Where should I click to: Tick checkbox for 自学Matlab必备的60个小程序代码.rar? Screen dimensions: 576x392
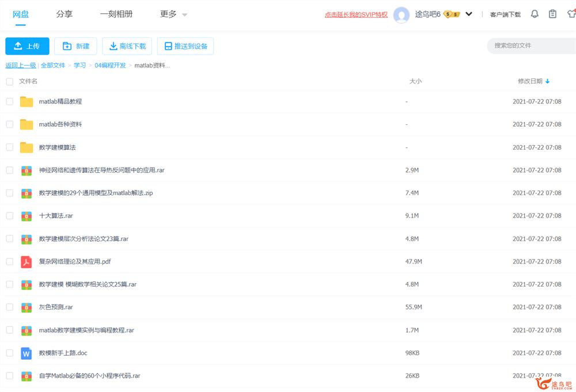pos(10,376)
